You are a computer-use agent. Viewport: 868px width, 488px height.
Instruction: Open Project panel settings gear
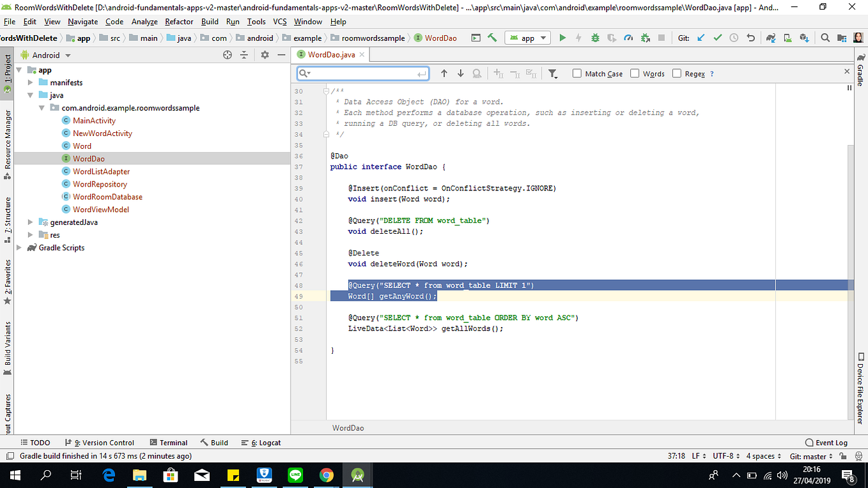click(265, 55)
